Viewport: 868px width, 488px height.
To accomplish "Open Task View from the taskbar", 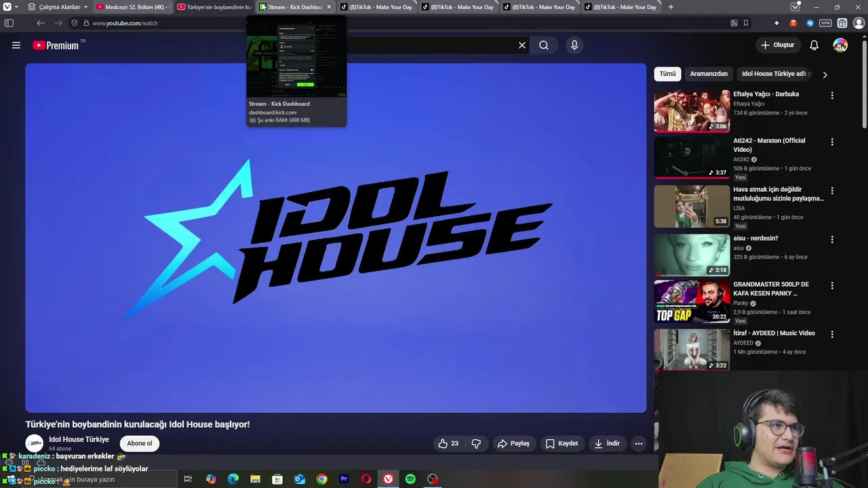I will 188,479.
